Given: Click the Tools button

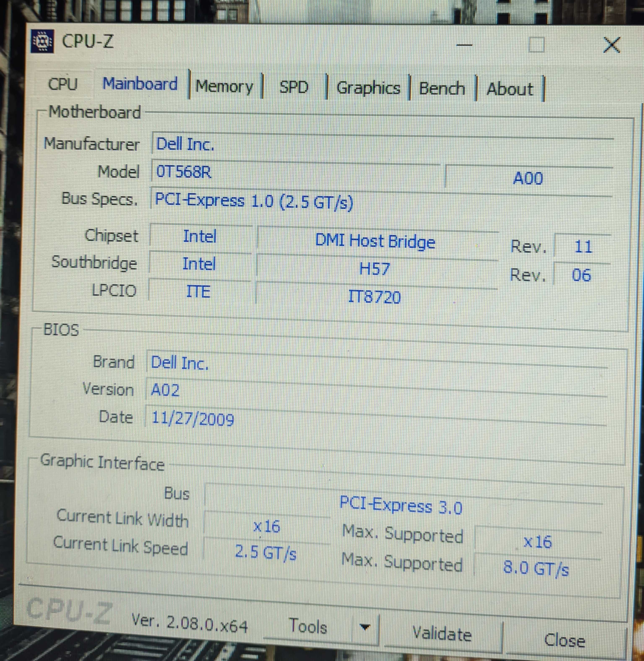Looking at the screenshot, I should tap(308, 626).
